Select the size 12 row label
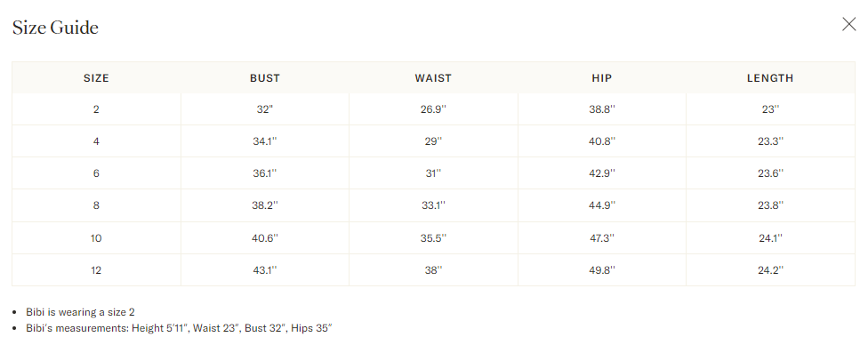The width and height of the screenshot is (868, 361). (x=96, y=270)
